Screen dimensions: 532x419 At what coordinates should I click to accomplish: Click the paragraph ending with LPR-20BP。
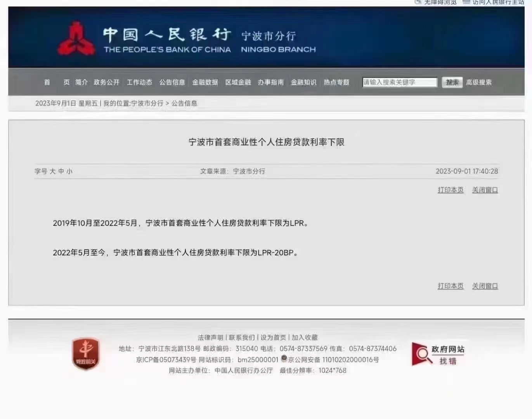175,253
